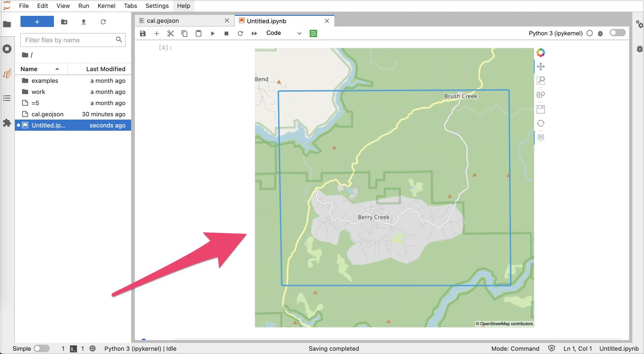Open the Debugger panel in right sidebar
The height and width of the screenshot is (354, 644).
(639, 49)
